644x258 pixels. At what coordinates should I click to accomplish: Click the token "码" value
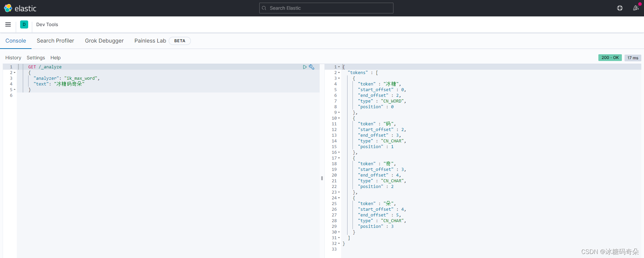coord(388,124)
